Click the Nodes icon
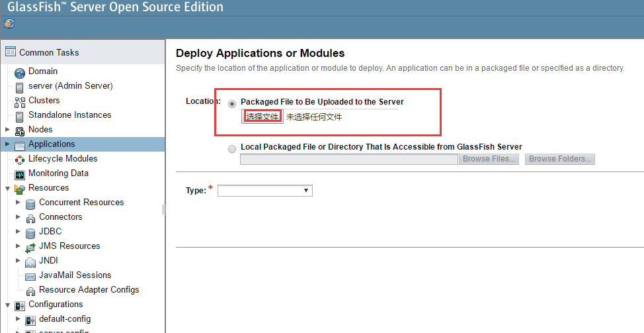The image size is (644, 333). tap(20, 131)
